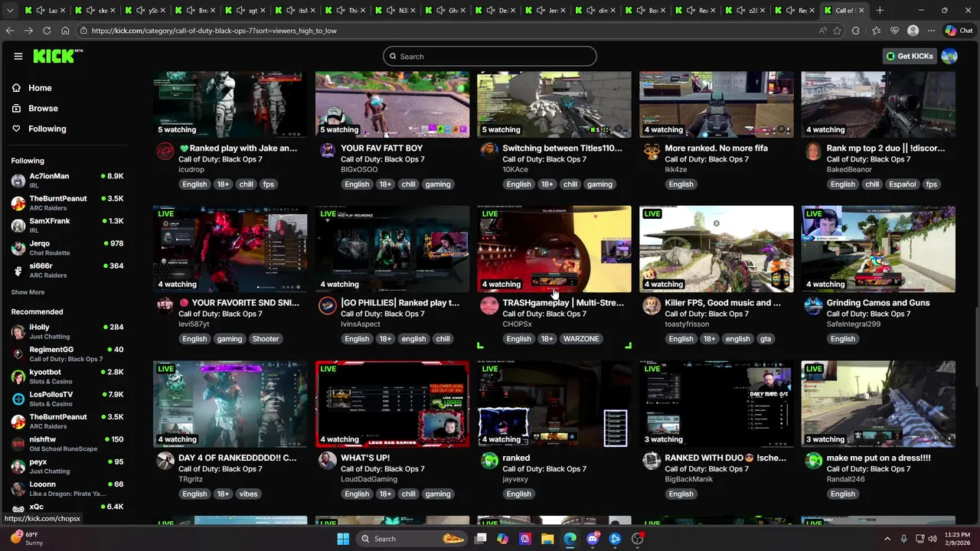Open the taskbar clock and date

pos(957,539)
